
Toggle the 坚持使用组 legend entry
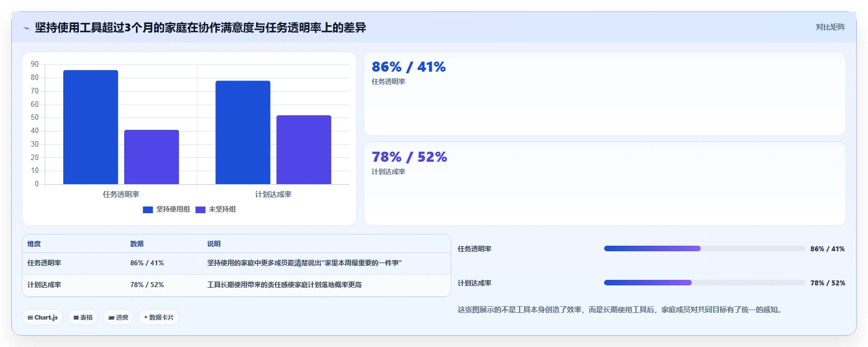point(166,209)
